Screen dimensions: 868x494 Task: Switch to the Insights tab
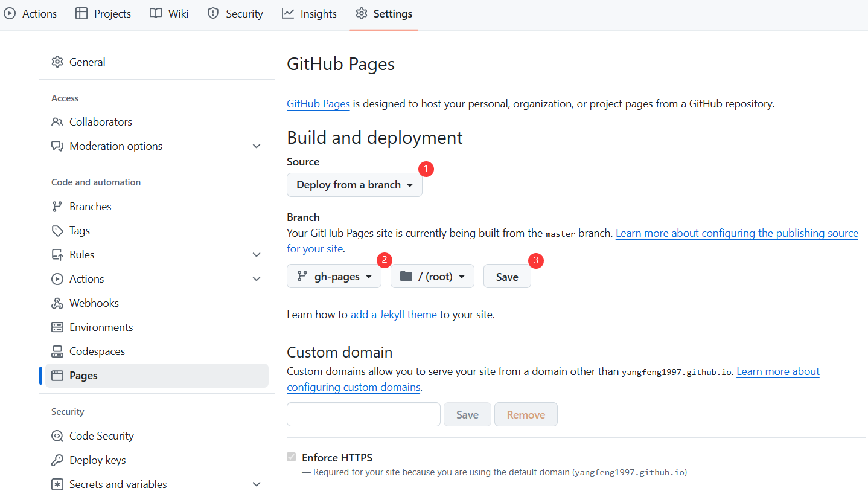(310, 14)
